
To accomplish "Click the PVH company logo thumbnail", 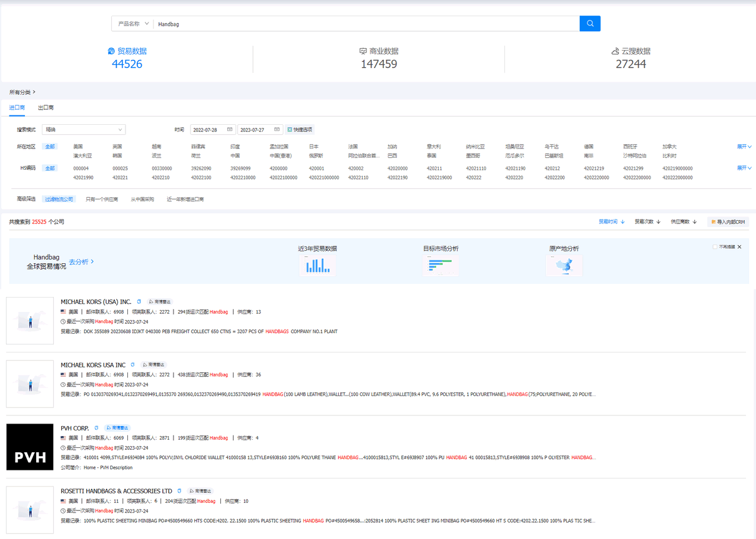I will [x=30, y=447].
